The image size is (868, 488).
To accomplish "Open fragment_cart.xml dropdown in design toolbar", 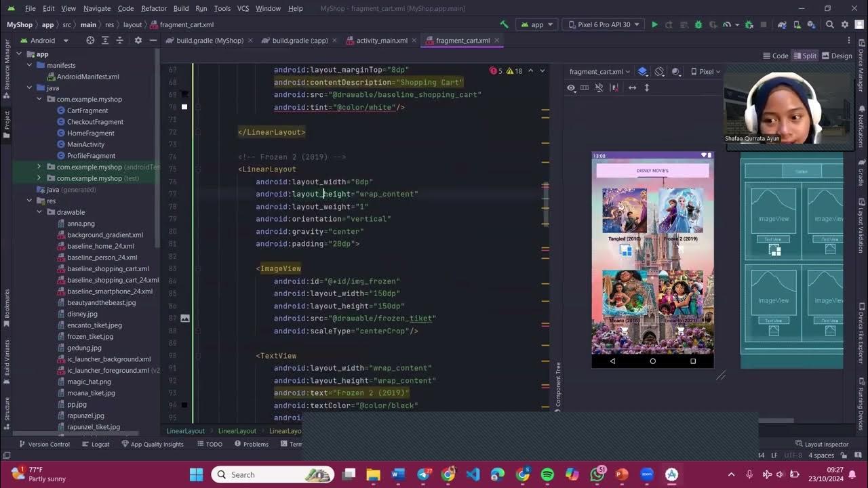I will tap(599, 71).
